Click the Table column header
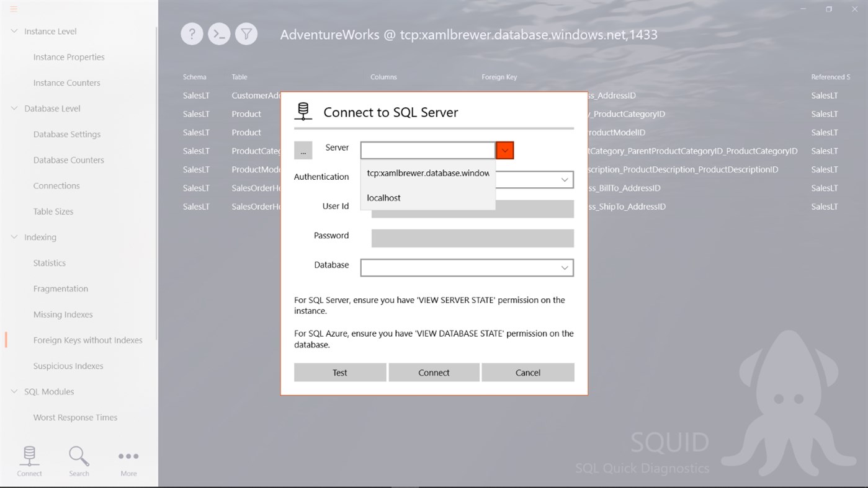The height and width of the screenshot is (488, 868). [x=239, y=77]
